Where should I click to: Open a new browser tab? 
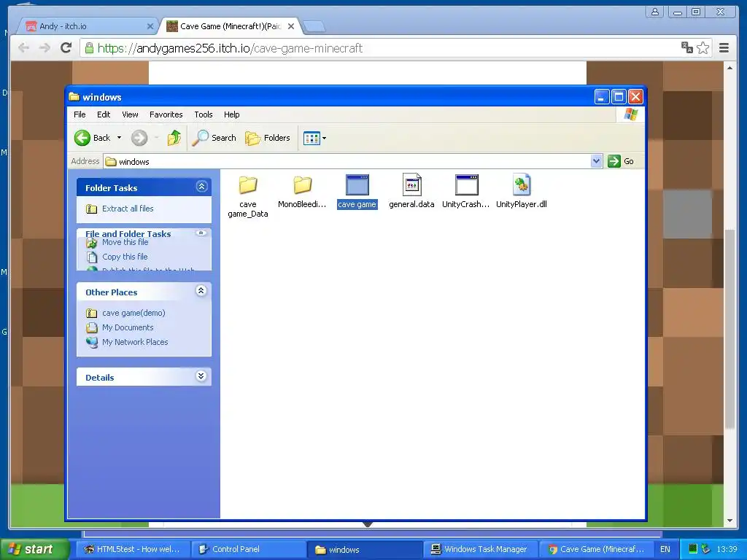(x=314, y=26)
